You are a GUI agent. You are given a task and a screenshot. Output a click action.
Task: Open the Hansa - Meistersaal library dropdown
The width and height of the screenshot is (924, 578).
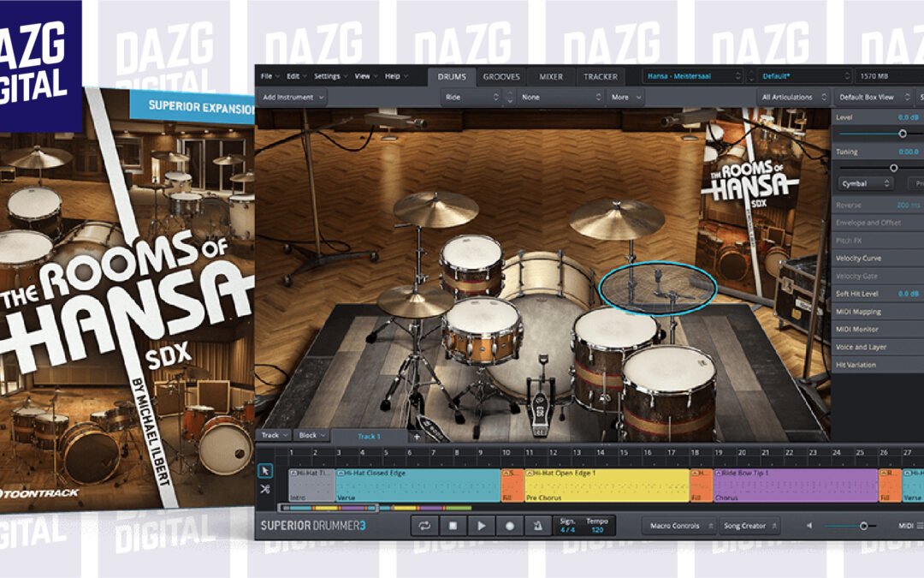click(693, 76)
